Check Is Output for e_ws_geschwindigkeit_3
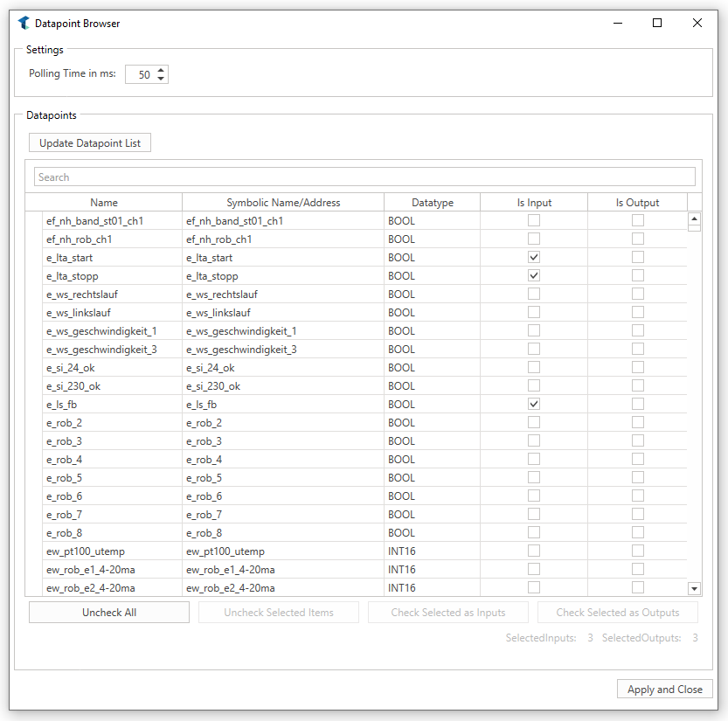 click(x=638, y=349)
